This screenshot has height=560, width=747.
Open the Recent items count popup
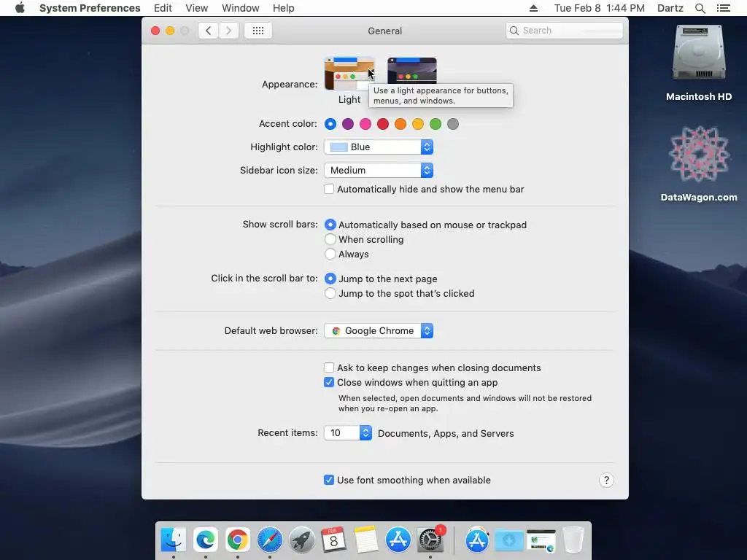tap(348, 432)
